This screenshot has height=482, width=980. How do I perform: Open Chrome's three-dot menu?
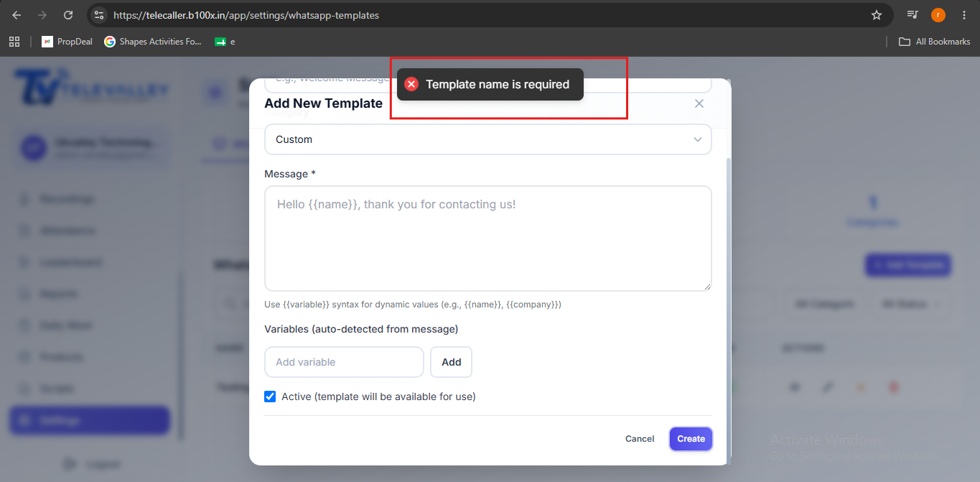pyautogui.click(x=963, y=15)
